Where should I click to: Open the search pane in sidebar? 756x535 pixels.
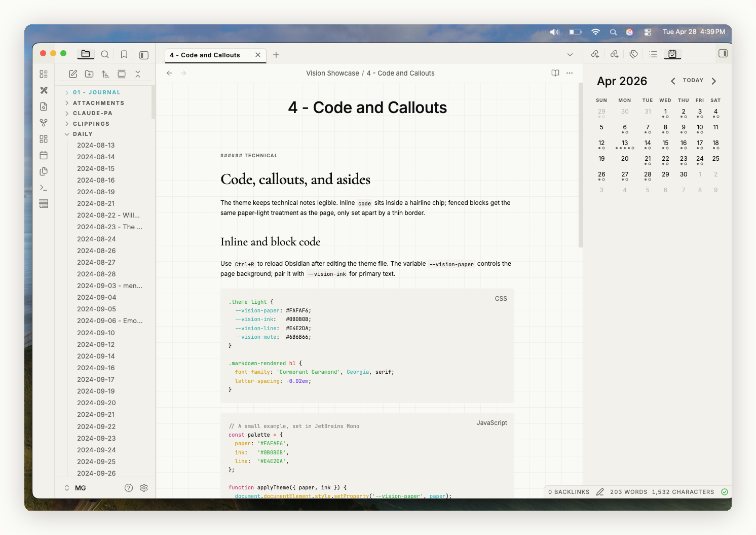coord(105,54)
